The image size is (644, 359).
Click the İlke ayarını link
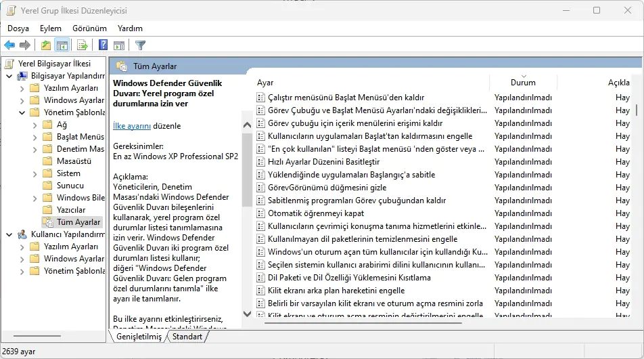coord(132,126)
